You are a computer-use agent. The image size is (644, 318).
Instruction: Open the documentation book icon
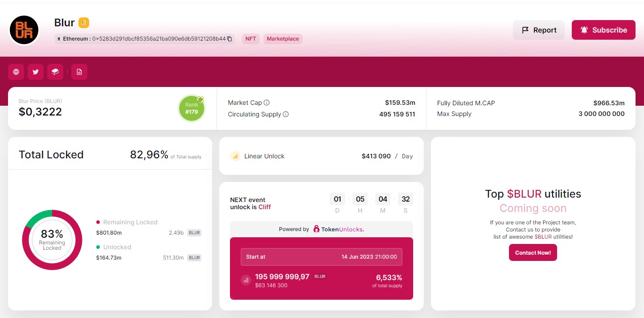point(55,72)
